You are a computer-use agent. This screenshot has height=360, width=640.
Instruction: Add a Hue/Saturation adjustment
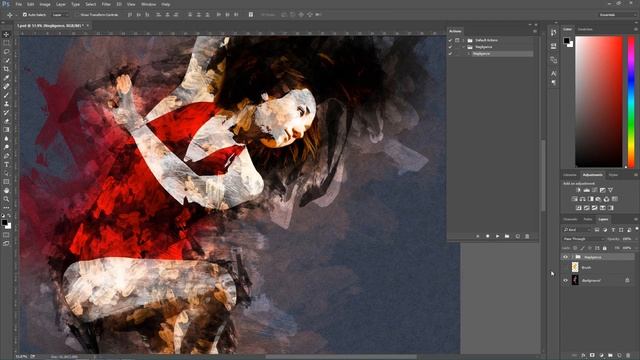tap(574, 199)
